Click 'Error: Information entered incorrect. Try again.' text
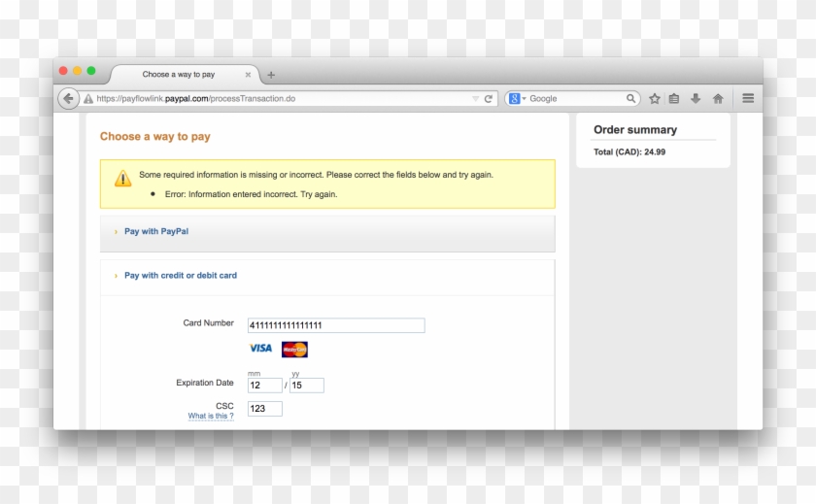Screen dimensions: 816x504 251,194
